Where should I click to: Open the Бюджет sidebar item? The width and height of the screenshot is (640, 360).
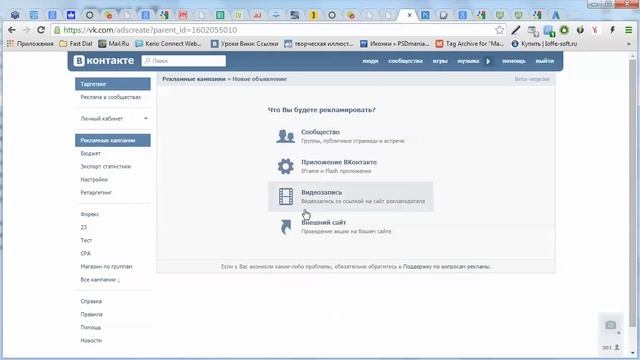pyautogui.click(x=91, y=153)
